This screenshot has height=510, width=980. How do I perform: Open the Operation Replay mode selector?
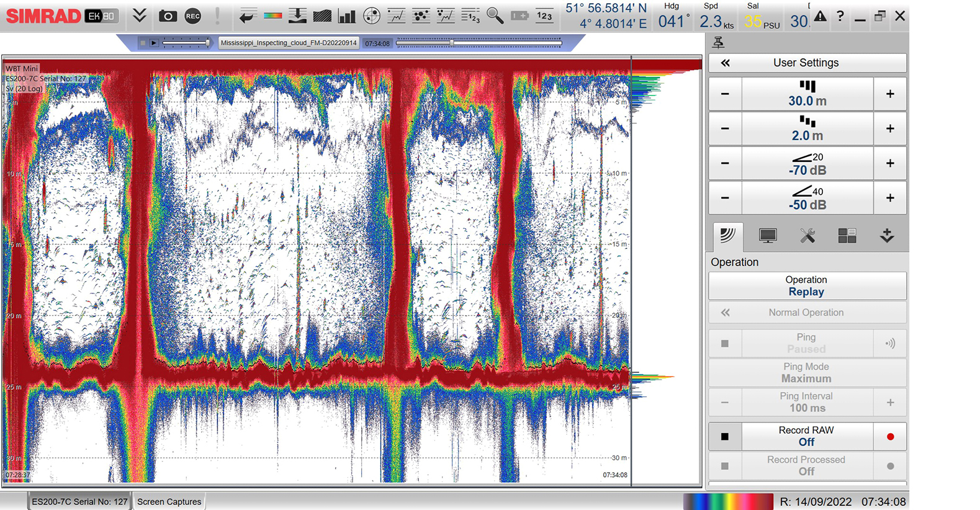pos(806,286)
